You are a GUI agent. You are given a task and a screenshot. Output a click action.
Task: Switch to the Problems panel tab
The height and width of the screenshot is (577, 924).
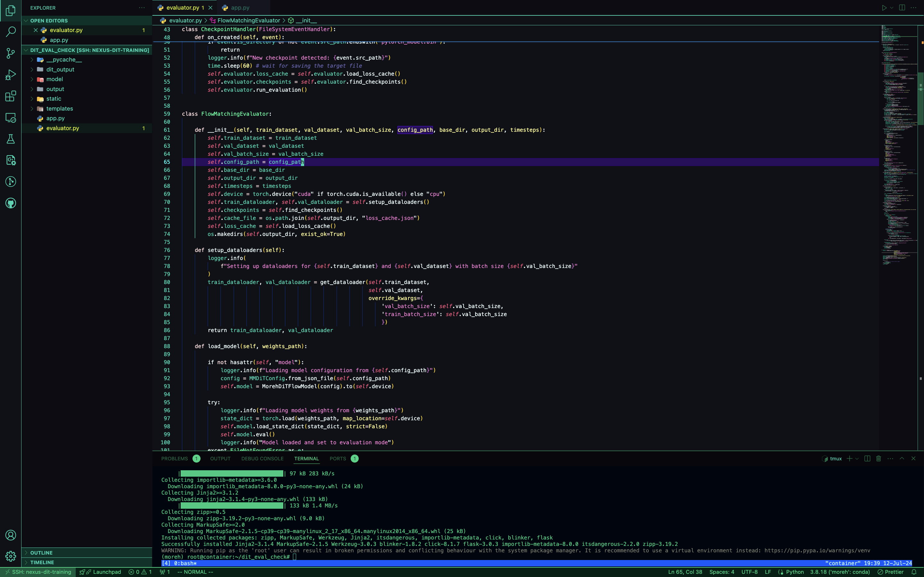tap(175, 458)
